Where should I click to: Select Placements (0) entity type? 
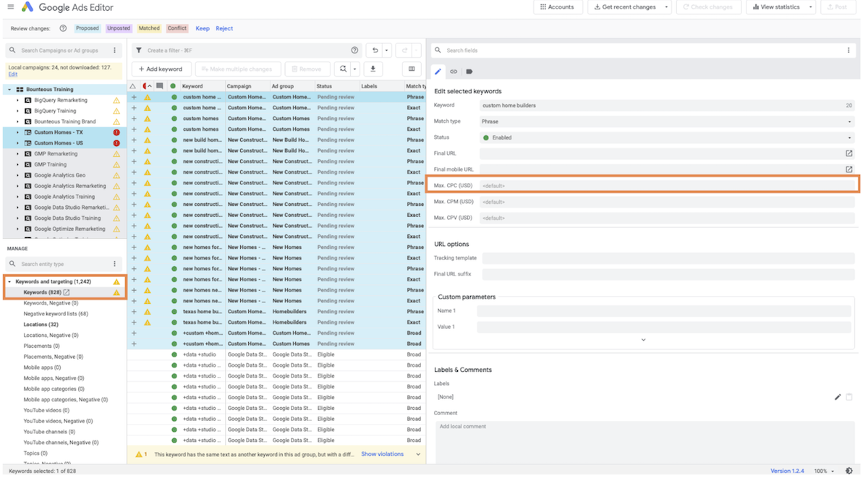(x=41, y=346)
